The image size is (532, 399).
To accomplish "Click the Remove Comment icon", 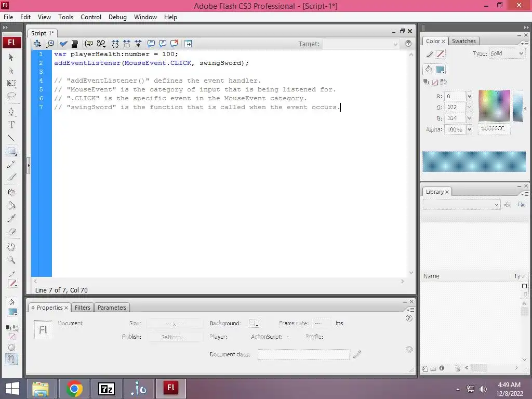I will [174, 44].
